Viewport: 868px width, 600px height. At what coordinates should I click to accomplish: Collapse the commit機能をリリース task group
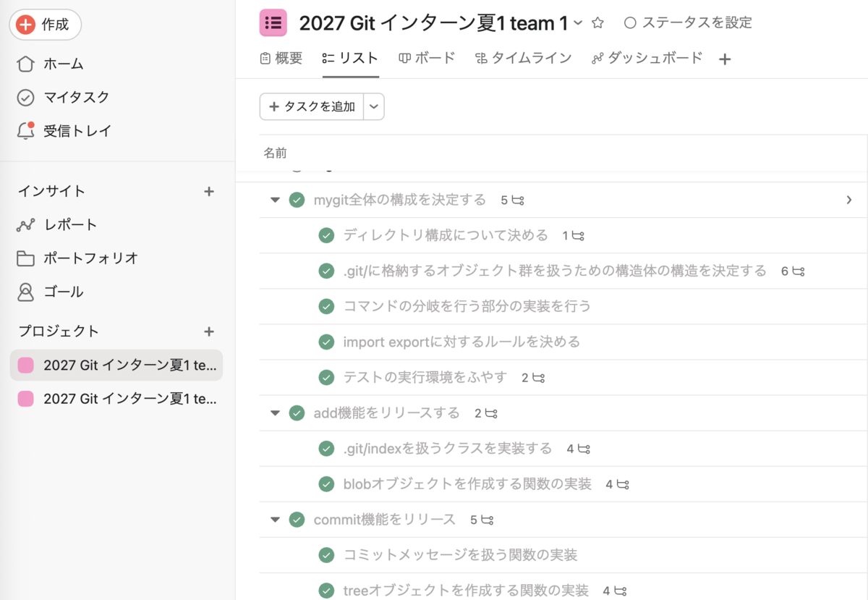[x=275, y=520]
